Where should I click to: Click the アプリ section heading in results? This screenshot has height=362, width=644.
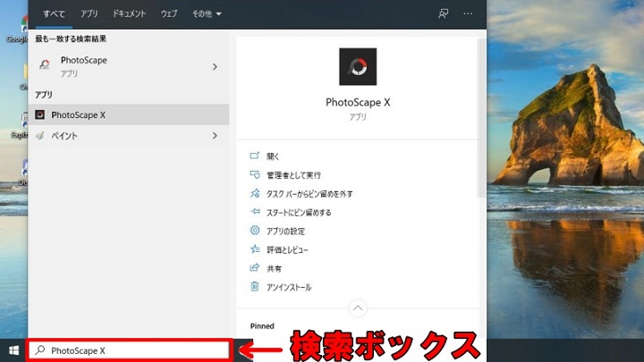click(x=44, y=95)
